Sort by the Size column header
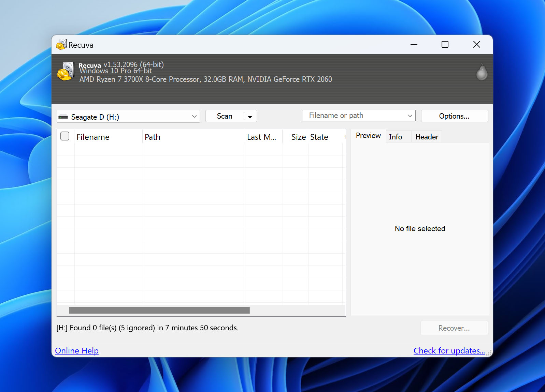Image resolution: width=545 pixels, height=392 pixels. click(x=296, y=137)
